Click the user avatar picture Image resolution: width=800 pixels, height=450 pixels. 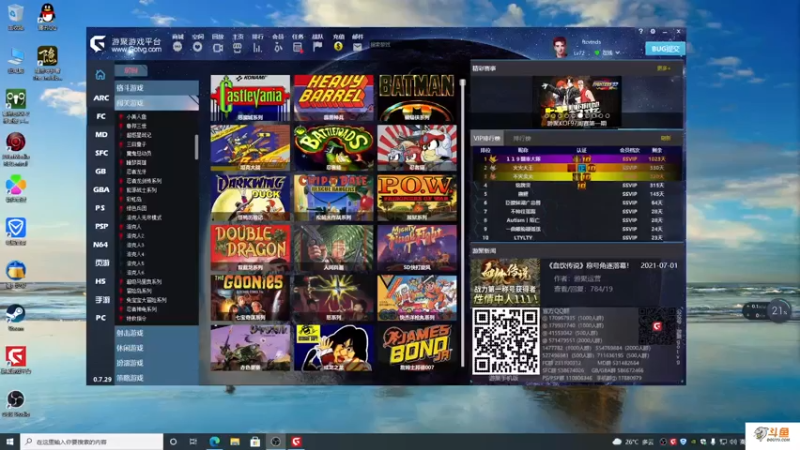(560, 47)
